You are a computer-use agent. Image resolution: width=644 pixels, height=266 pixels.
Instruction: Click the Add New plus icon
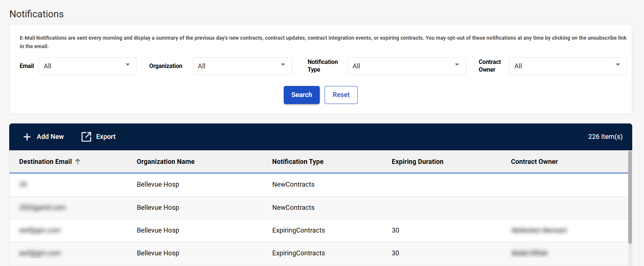click(x=27, y=137)
